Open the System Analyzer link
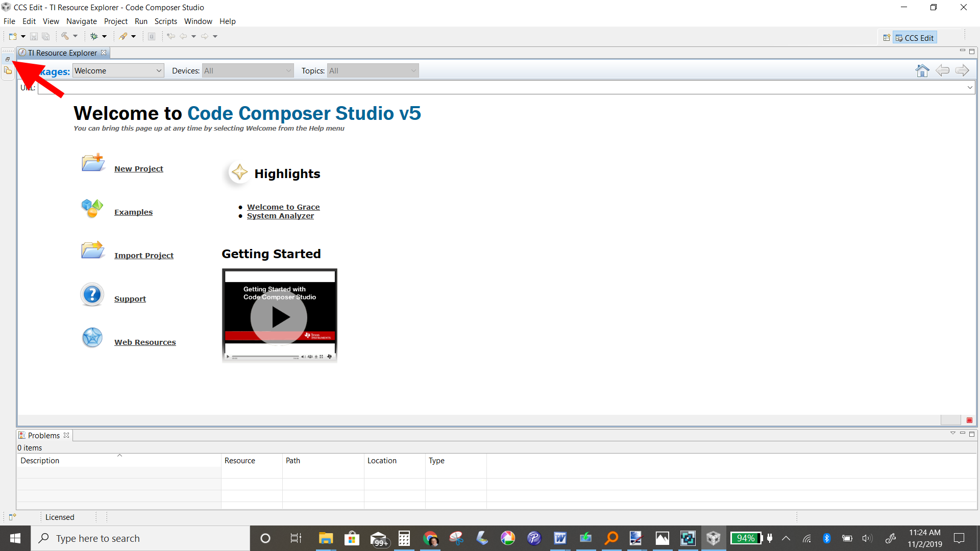The width and height of the screenshot is (980, 551). click(x=280, y=216)
